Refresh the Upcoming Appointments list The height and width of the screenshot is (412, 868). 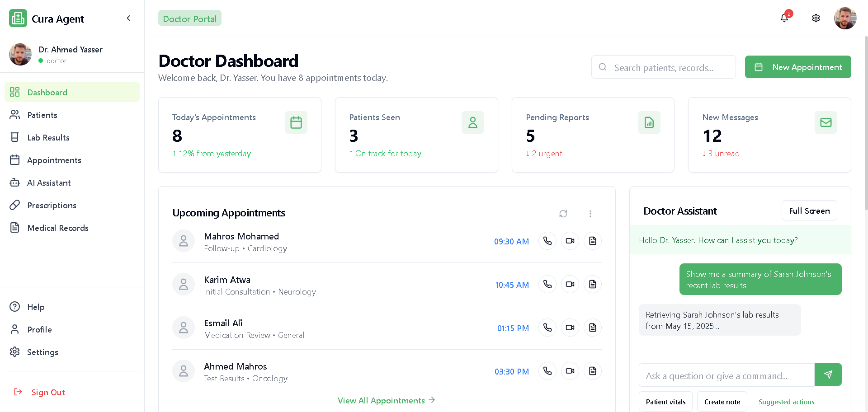click(x=563, y=214)
